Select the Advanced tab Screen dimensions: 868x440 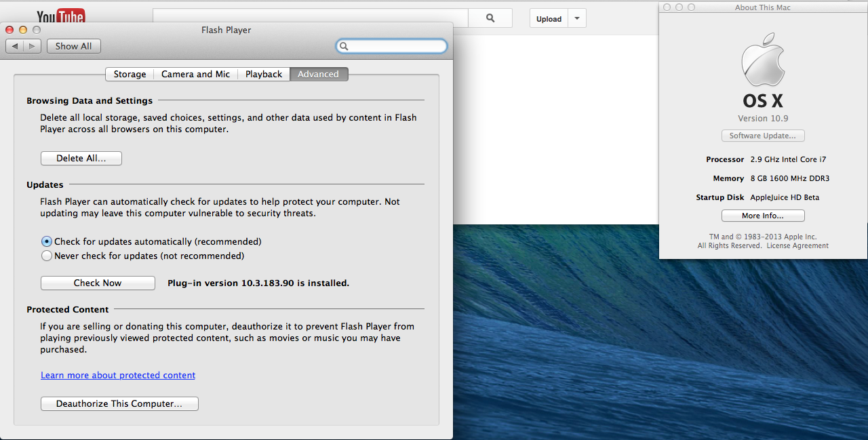(x=319, y=74)
